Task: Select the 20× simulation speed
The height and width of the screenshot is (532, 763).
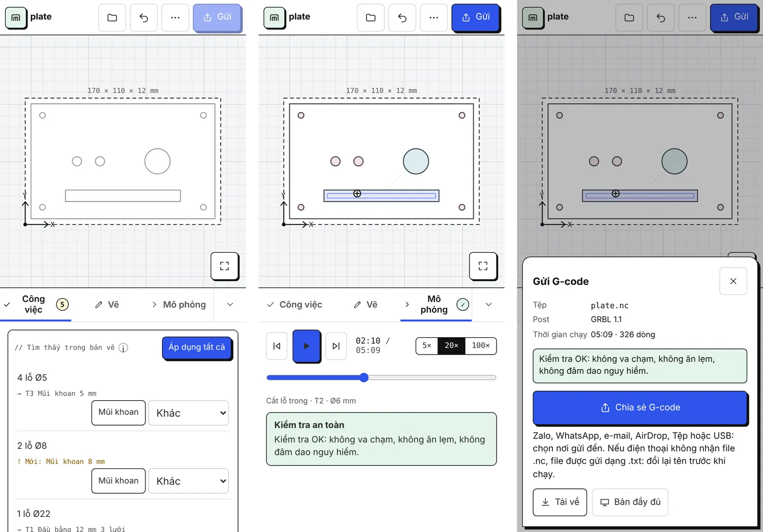Action: point(451,346)
